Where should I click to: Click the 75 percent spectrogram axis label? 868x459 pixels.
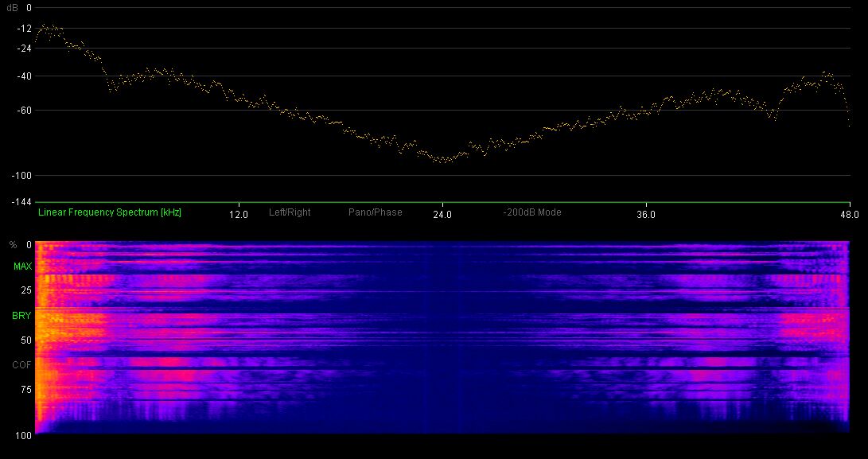(26, 390)
